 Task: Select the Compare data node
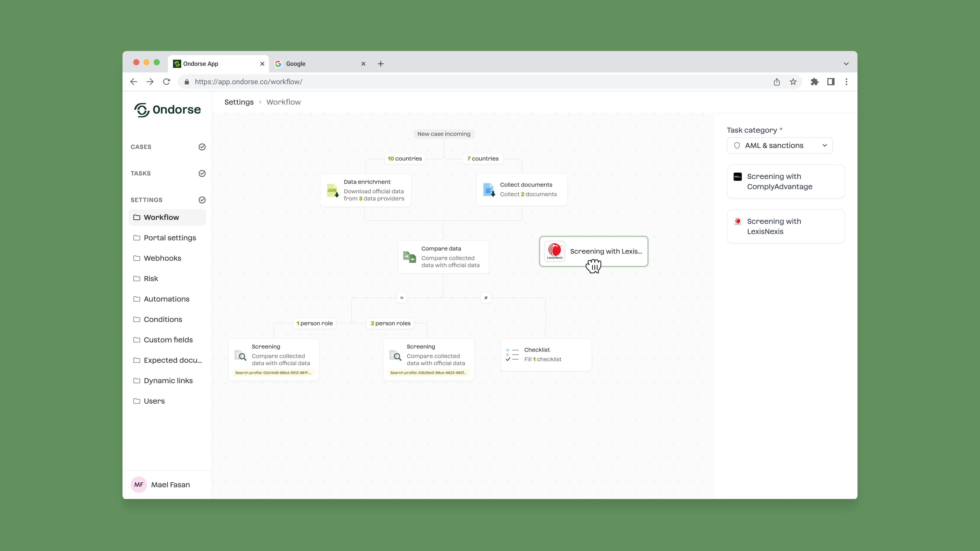[x=443, y=257]
